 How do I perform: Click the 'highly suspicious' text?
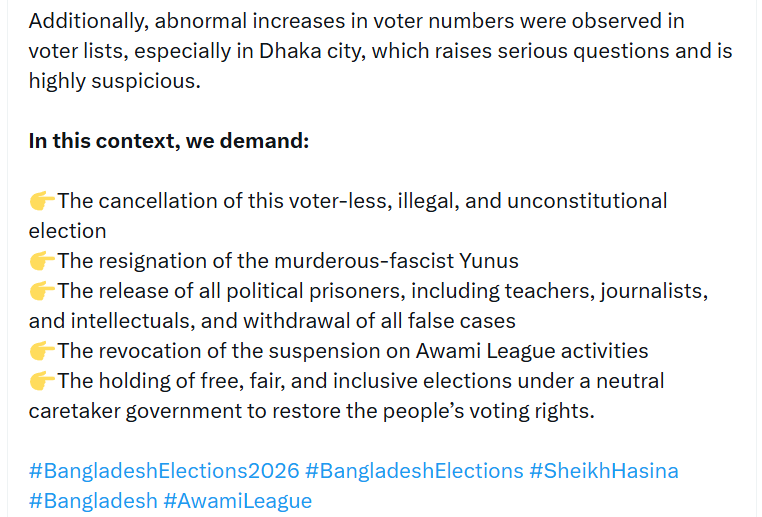coord(113,81)
